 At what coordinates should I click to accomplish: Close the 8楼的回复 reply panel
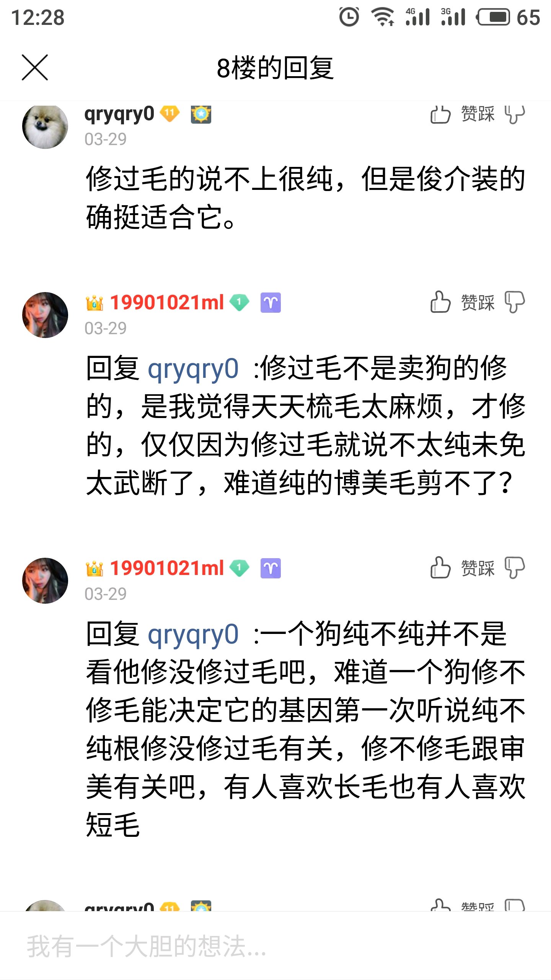click(x=35, y=68)
